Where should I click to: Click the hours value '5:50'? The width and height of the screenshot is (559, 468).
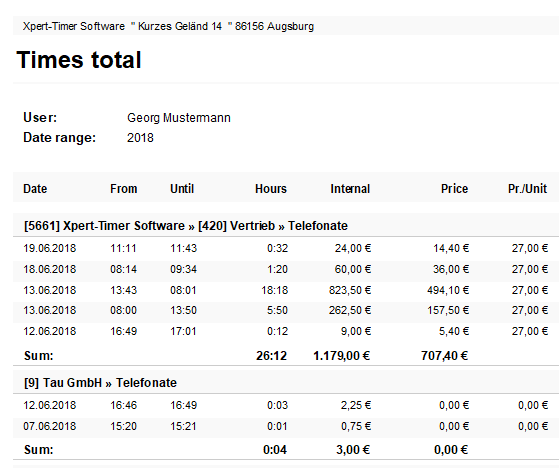click(277, 310)
